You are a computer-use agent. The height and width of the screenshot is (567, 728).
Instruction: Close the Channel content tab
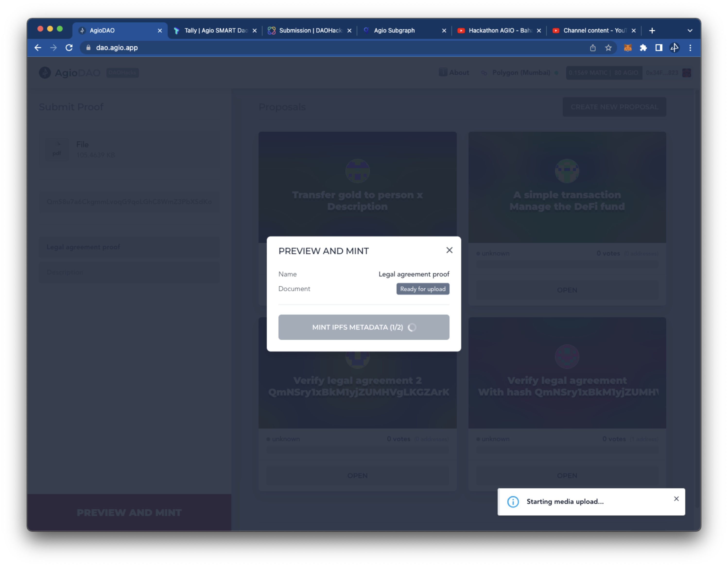point(633,31)
